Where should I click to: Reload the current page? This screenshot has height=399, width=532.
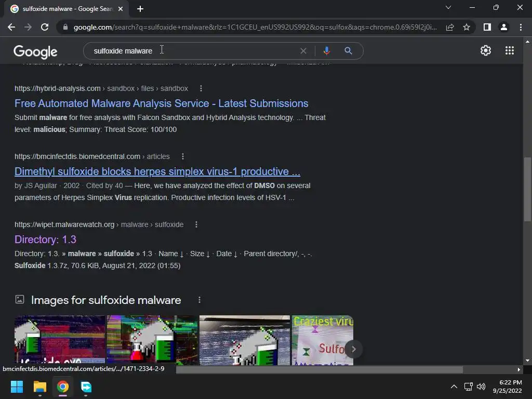[45, 27]
